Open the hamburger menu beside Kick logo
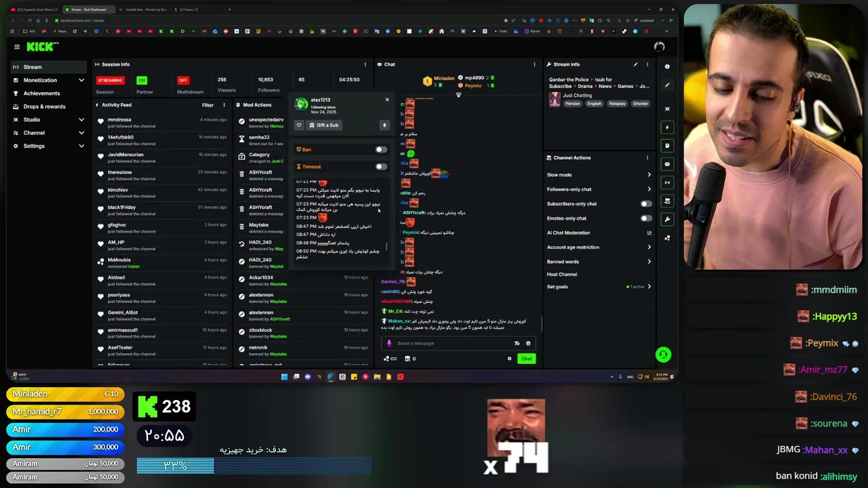This screenshot has width=868, height=488. 17,47
